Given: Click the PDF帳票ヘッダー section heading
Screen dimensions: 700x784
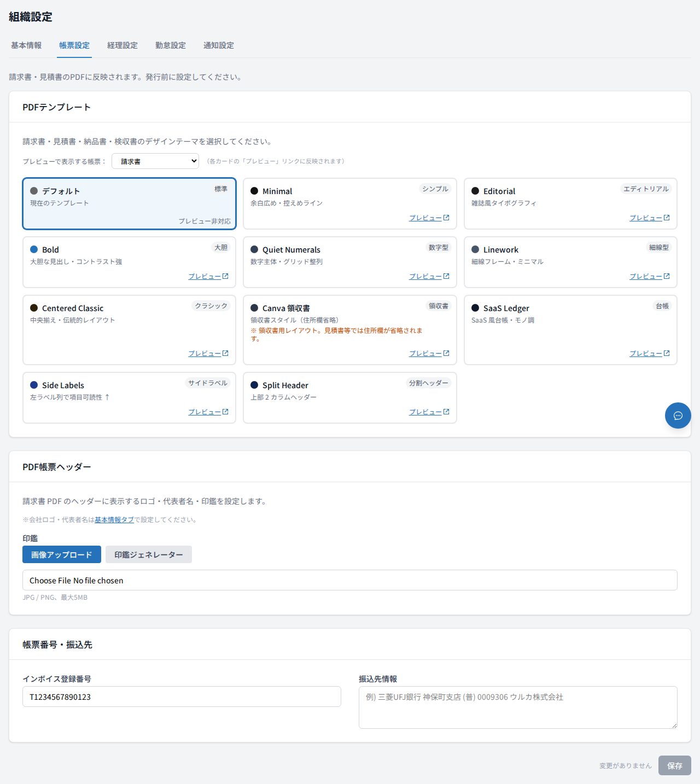Looking at the screenshot, I should point(57,467).
